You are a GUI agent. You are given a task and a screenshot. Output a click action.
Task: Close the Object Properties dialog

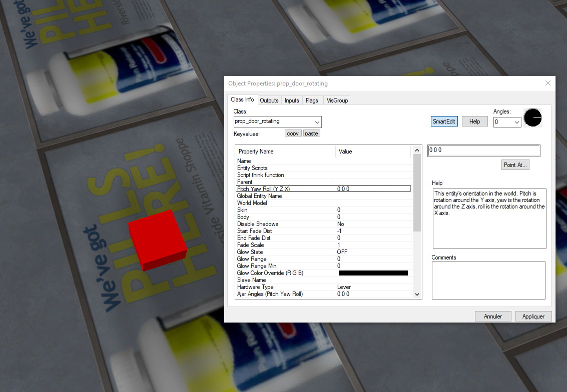click(548, 83)
